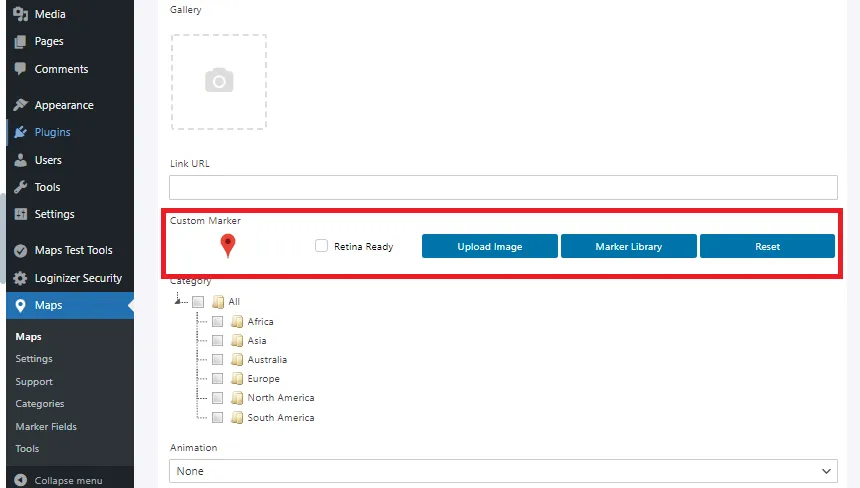Check the Europe category checkbox
The image size is (860, 488).
[x=217, y=378]
